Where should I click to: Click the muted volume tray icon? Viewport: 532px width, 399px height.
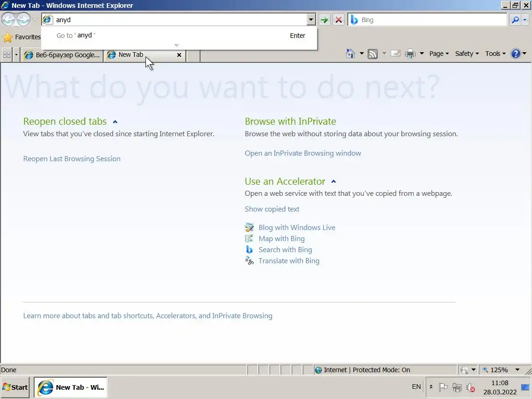click(471, 387)
